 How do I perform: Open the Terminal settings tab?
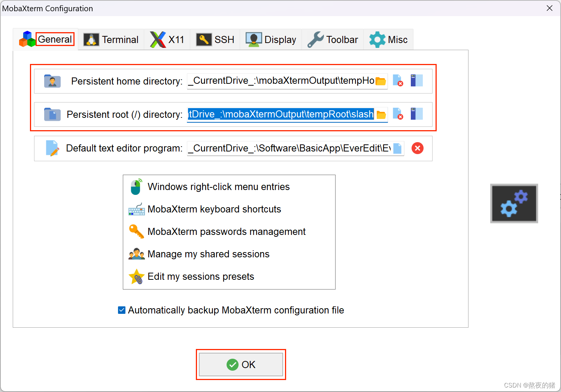pyautogui.click(x=111, y=39)
